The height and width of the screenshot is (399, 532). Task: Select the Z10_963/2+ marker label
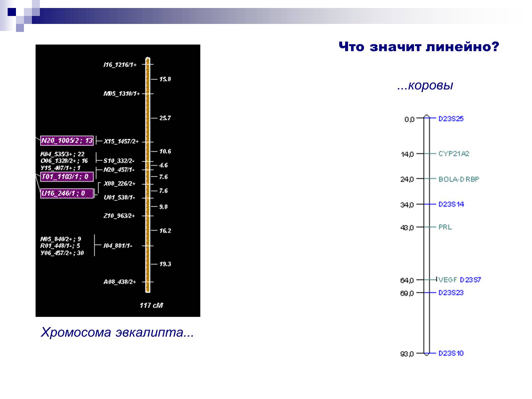(x=119, y=216)
